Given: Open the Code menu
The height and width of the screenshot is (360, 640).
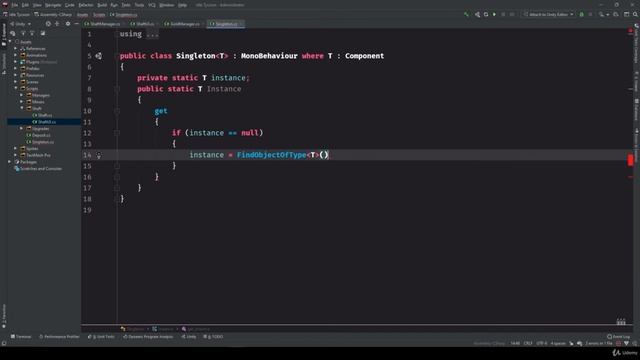Looking at the screenshot, I should tap(70, 5).
